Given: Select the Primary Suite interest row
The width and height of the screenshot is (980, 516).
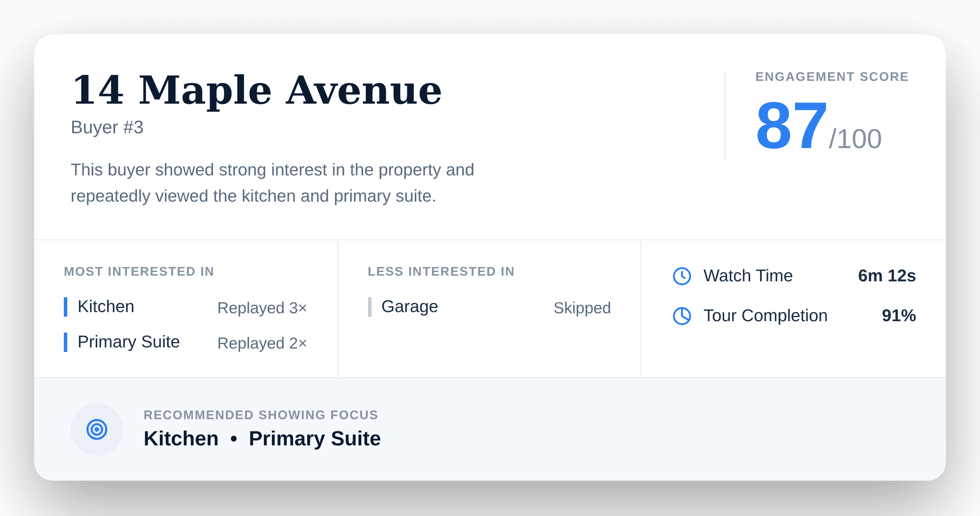Looking at the screenshot, I should [185, 342].
